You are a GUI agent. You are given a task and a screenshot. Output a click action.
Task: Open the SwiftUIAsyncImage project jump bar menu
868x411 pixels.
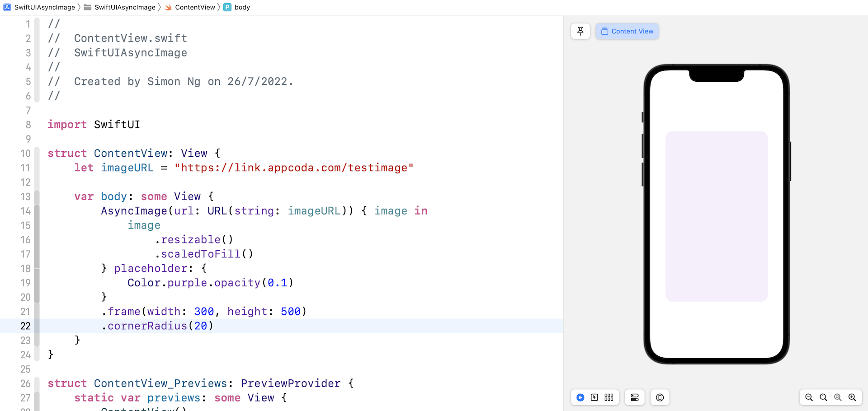pos(45,7)
